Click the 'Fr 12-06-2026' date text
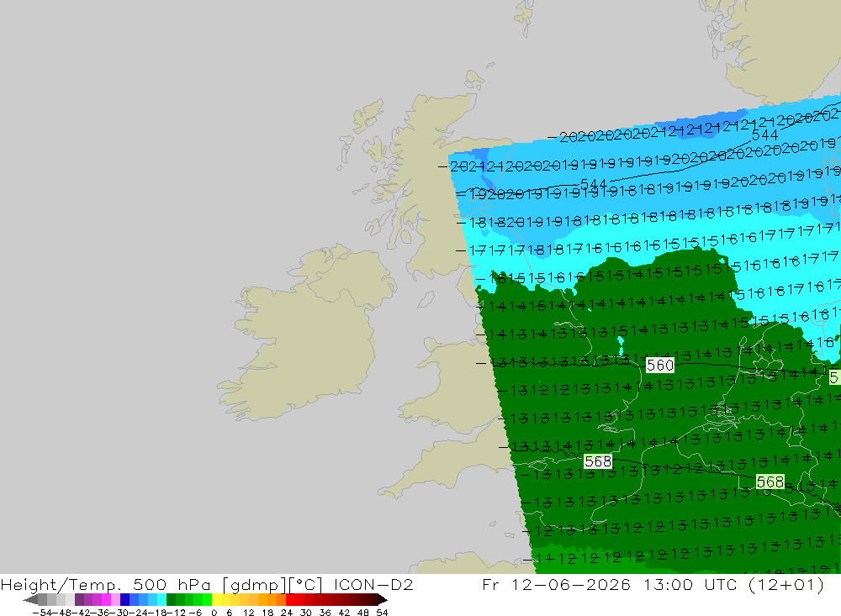The width and height of the screenshot is (841, 616). coord(556,584)
